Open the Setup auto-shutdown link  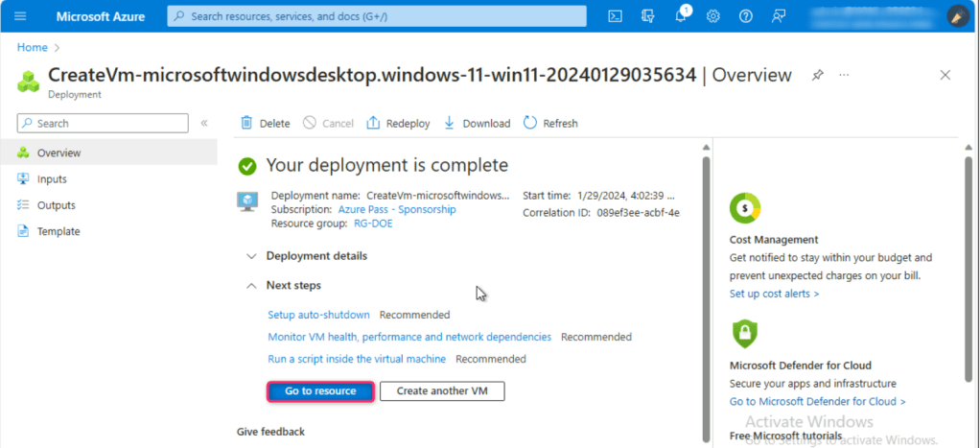coord(318,315)
